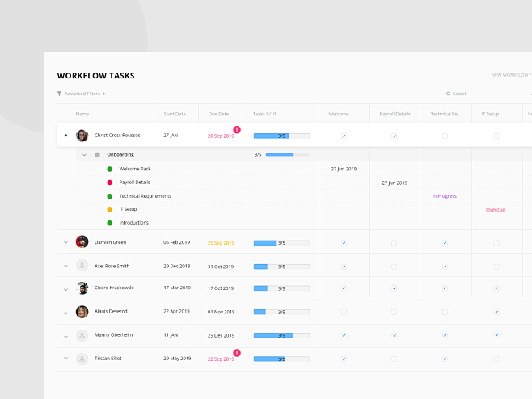
Task: Open Damien Green's avatar photo
Action: (82, 242)
